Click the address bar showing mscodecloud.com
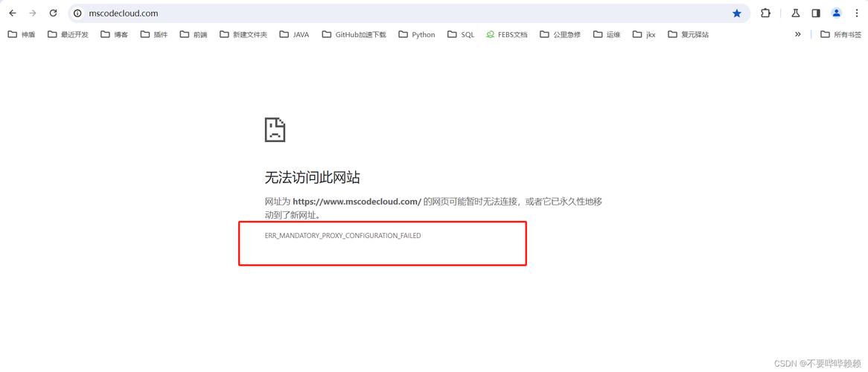Screen dimensions: 868x372 click(x=409, y=13)
